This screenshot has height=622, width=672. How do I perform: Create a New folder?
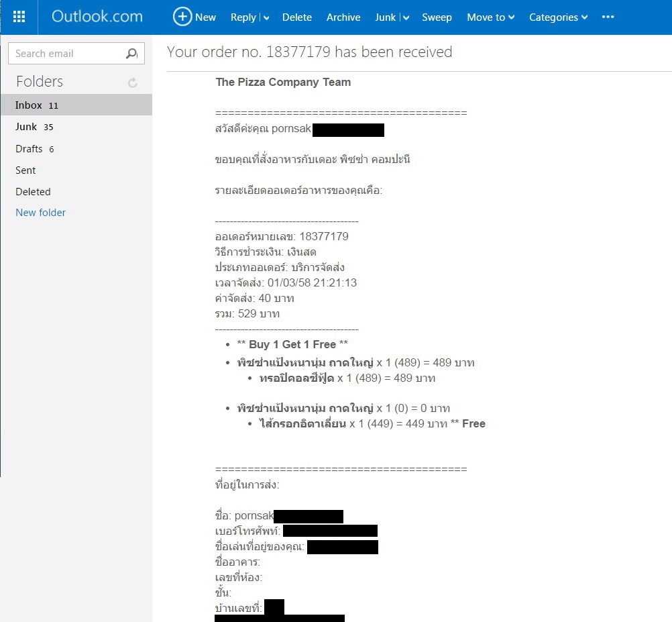pyautogui.click(x=41, y=213)
